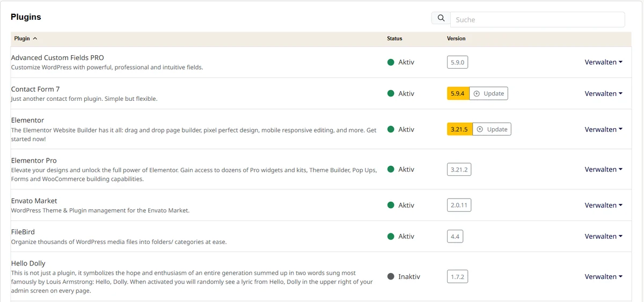
Task: Click the 3.21.2 version badge
Action: [459, 170]
